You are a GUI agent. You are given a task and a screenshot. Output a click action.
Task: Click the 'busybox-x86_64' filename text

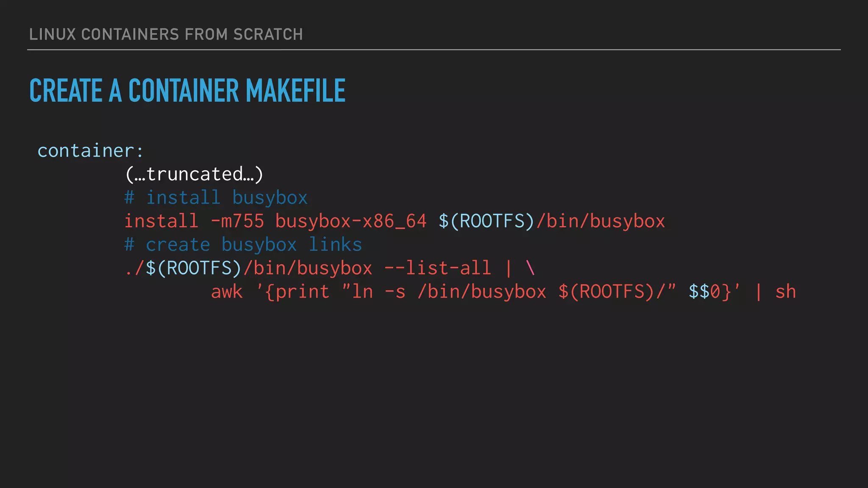pyautogui.click(x=351, y=221)
